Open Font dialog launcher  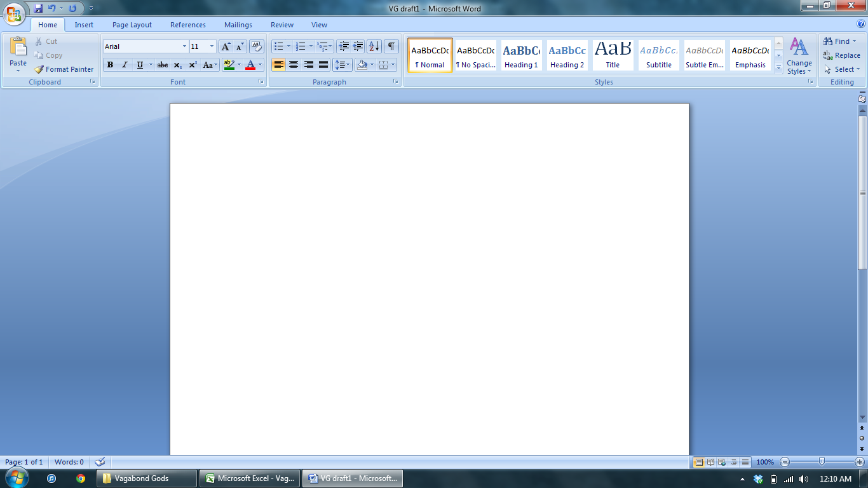pyautogui.click(x=261, y=82)
